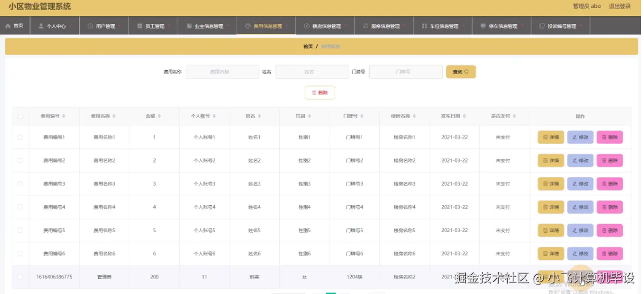Open the 车位信息管理 menu
Image resolution: width=644 pixels, height=294 pixels.
point(443,26)
